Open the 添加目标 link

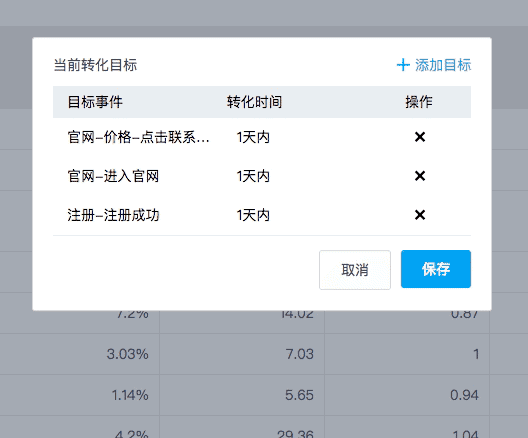point(434,65)
